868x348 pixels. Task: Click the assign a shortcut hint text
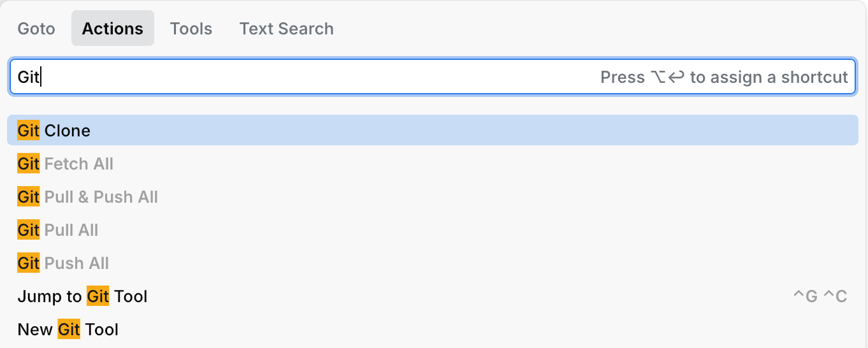(x=724, y=77)
